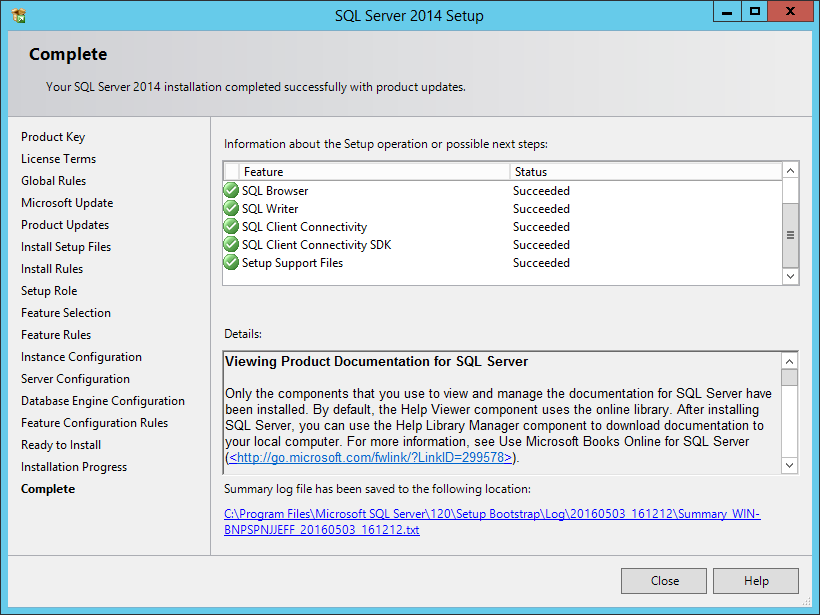Viewport: 820px width, 615px height.
Task: Sort by the Status column header
Action: click(x=646, y=172)
